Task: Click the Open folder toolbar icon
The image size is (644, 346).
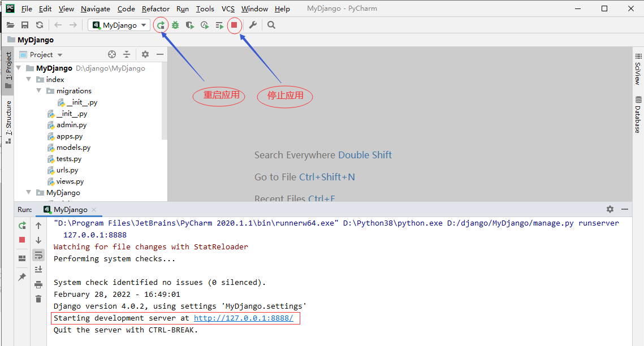Action: [10, 25]
